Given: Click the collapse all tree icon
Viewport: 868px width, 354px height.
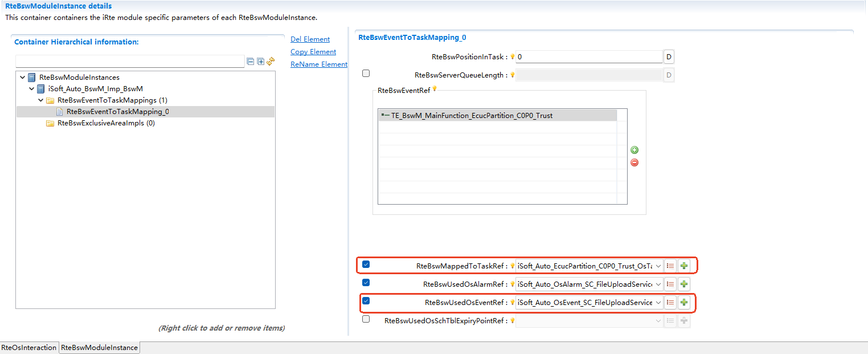Looking at the screenshot, I should (x=251, y=62).
